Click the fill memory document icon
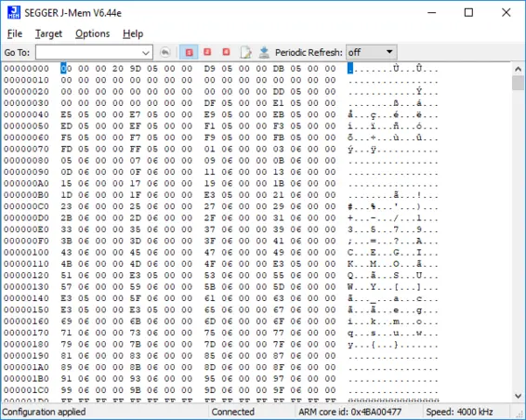This screenshot has width=526, height=420. click(245, 52)
